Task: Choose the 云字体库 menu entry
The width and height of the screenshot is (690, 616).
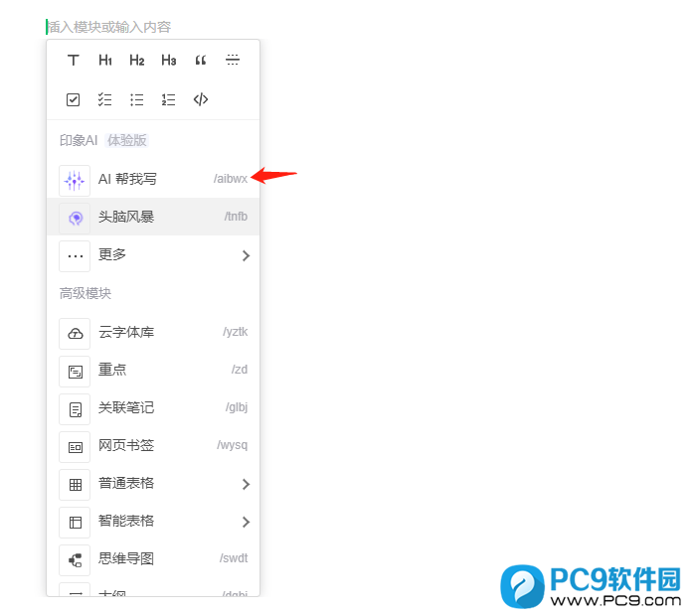Action: click(x=153, y=333)
